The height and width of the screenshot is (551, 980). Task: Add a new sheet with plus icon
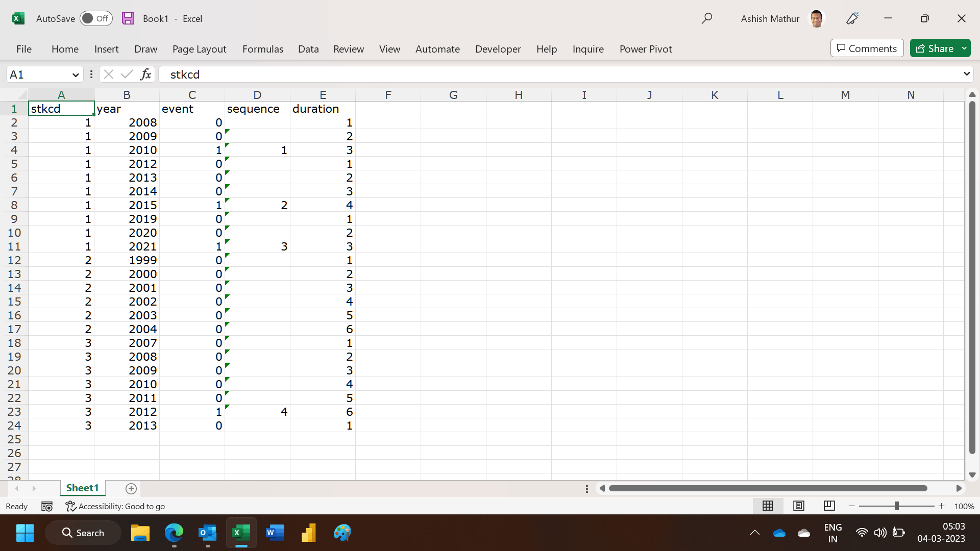click(131, 489)
